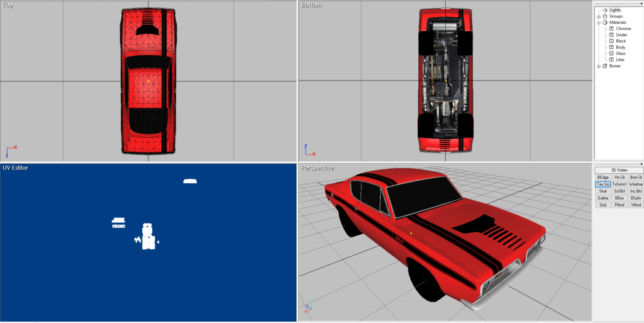This screenshot has height=323, width=644.
Task: Click the Chrome material texture icon
Action: pos(611,29)
